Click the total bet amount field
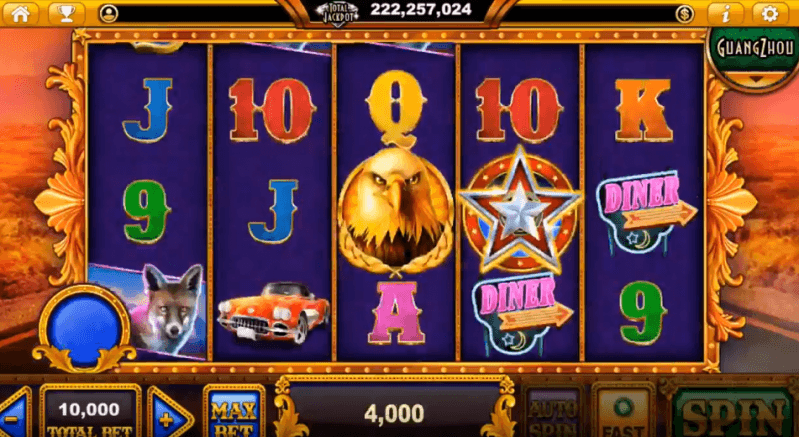 tap(90, 413)
